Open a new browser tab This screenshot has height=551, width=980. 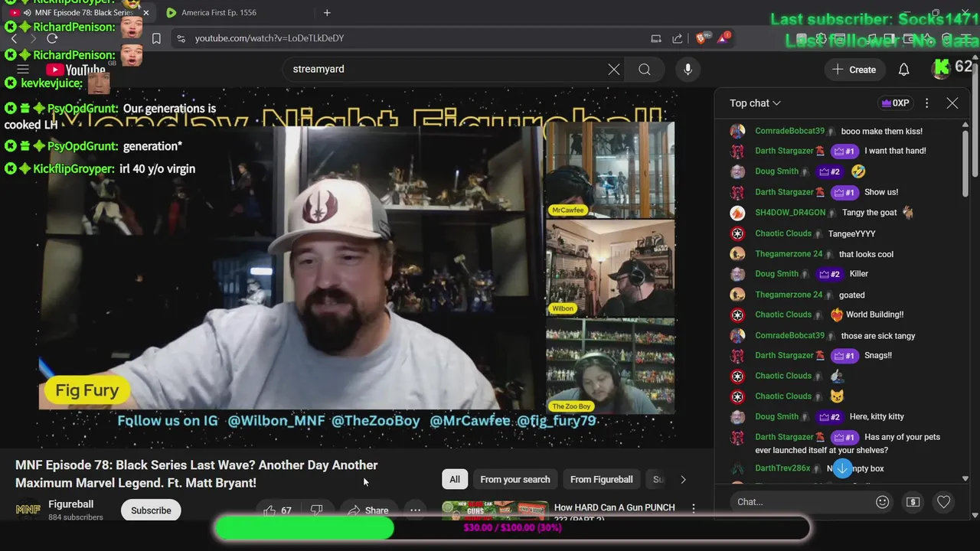[327, 12]
